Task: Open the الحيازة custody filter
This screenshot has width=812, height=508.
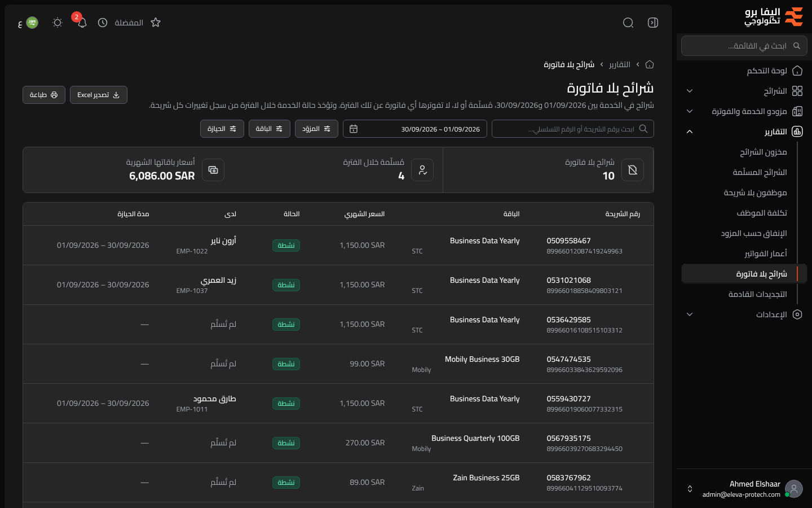Action: (222, 129)
